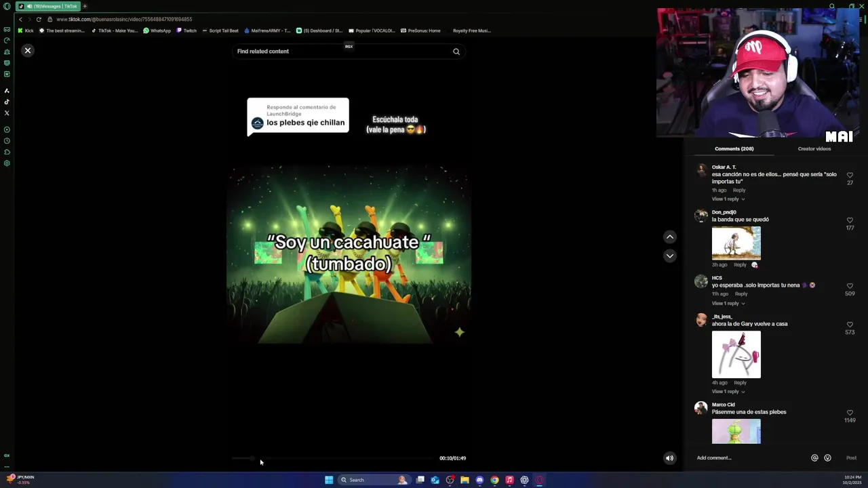Focus the Add comment field
868x488 pixels.
[x=749, y=458]
